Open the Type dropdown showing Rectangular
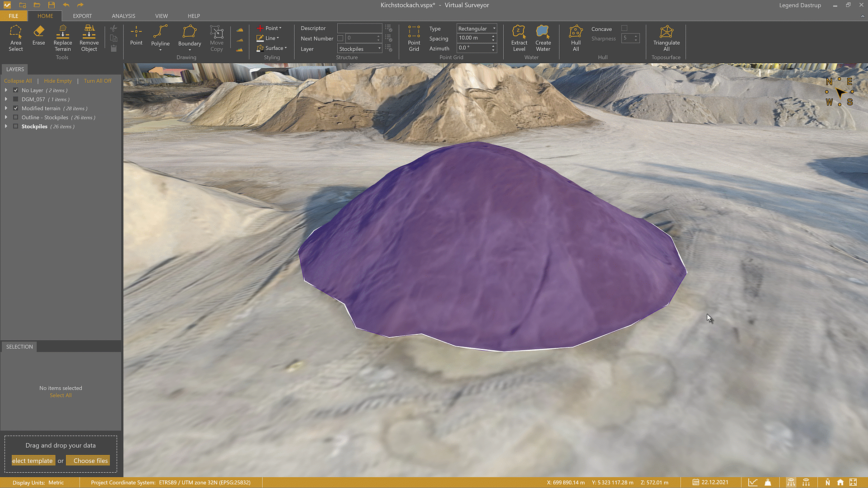 [x=494, y=28]
